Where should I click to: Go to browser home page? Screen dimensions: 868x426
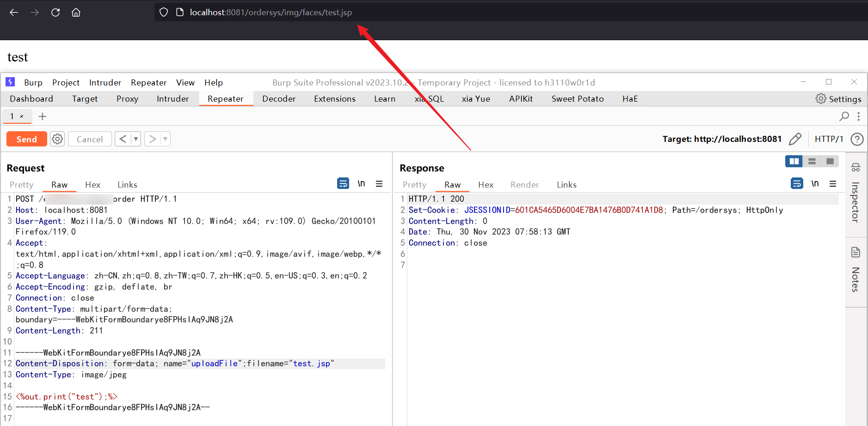[x=76, y=12]
